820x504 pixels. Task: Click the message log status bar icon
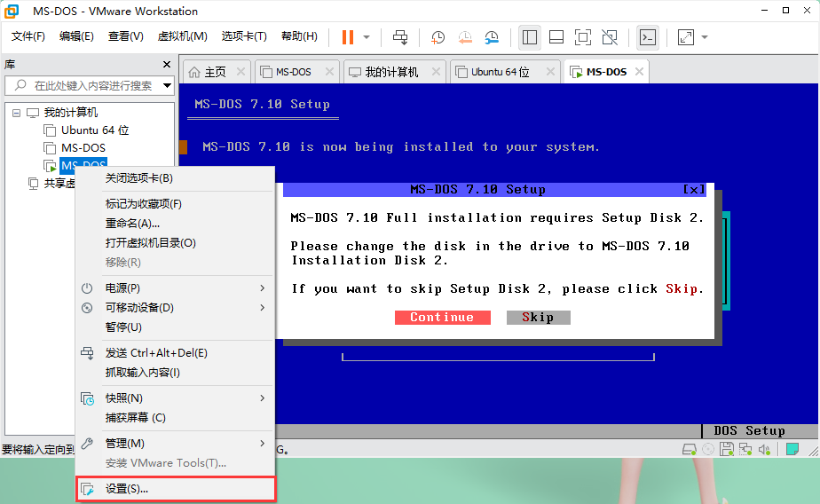click(x=792, y=449)
